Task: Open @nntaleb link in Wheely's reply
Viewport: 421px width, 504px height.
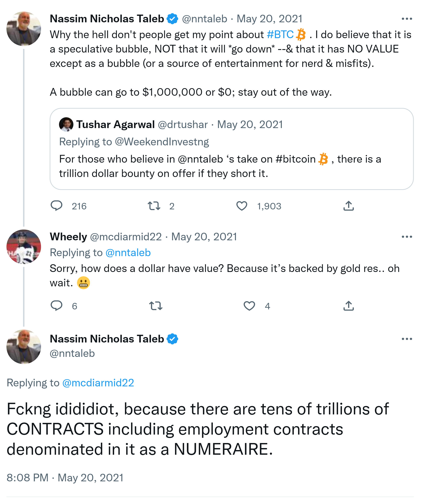Action: pyautogui.click(x=128, y=253)
